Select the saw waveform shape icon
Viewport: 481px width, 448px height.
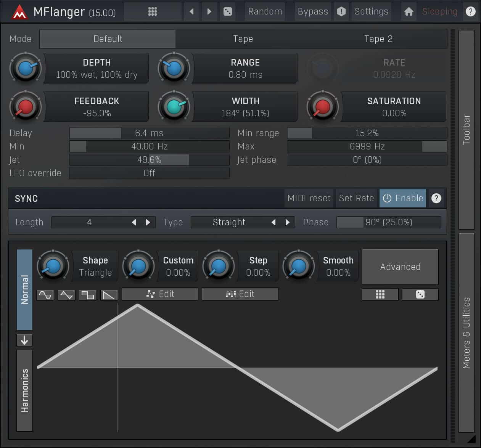click(x=109, y=294)
